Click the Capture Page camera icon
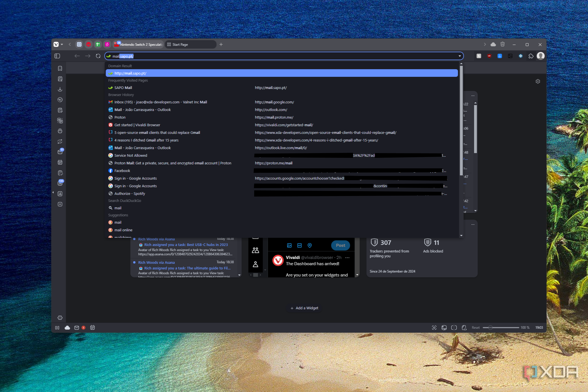The image size is (588, 392). point(434,328)
